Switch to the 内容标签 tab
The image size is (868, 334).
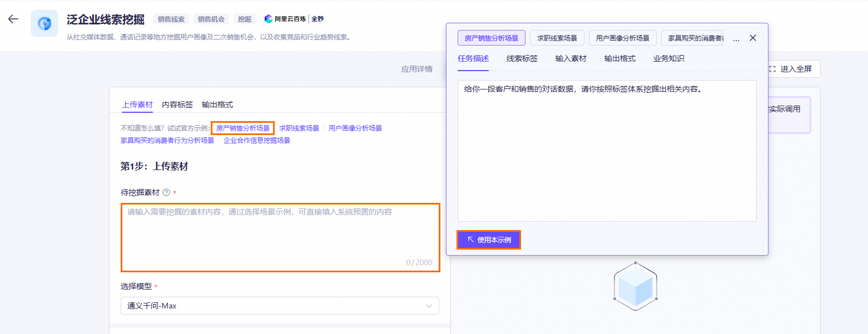(x=177, y=104)
